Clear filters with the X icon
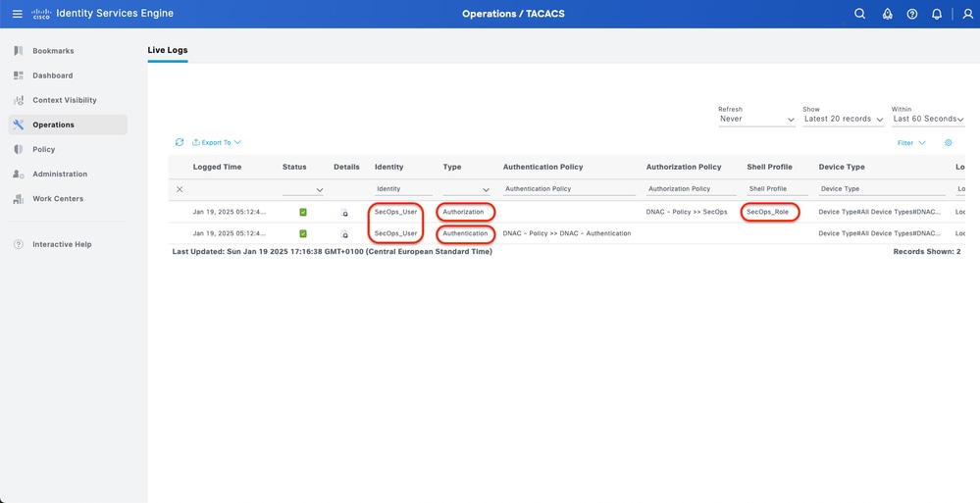The image size is (980, 503). (180, 189)
